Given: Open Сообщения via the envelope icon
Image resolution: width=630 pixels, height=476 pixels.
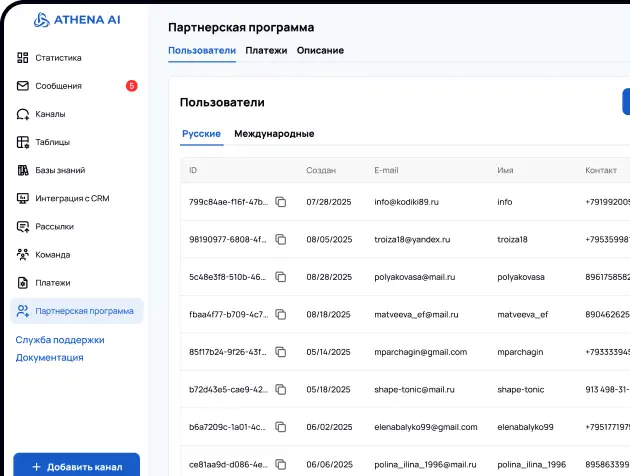Looking at the screenshot, I should tap(23, 86).
